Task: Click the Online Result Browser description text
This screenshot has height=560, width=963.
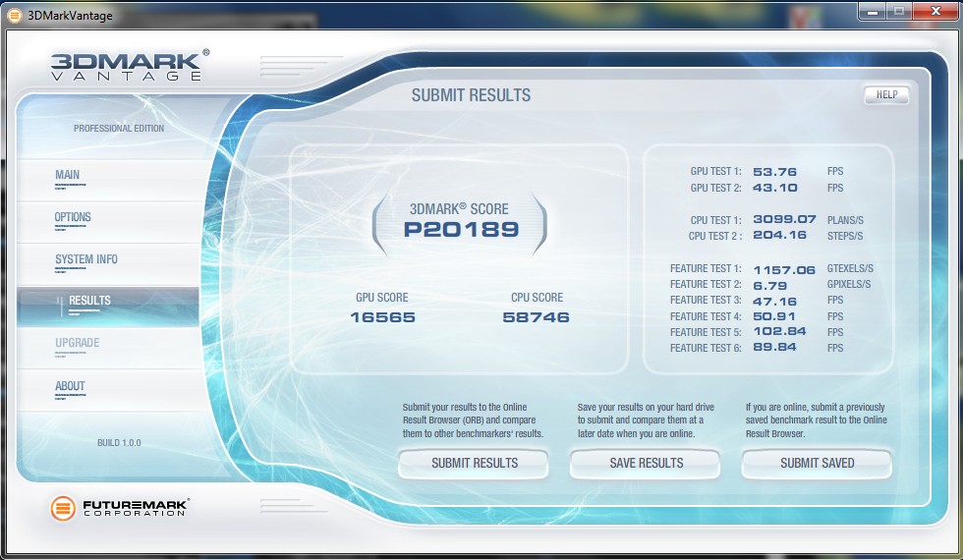Action: click(x=473, y=420)
